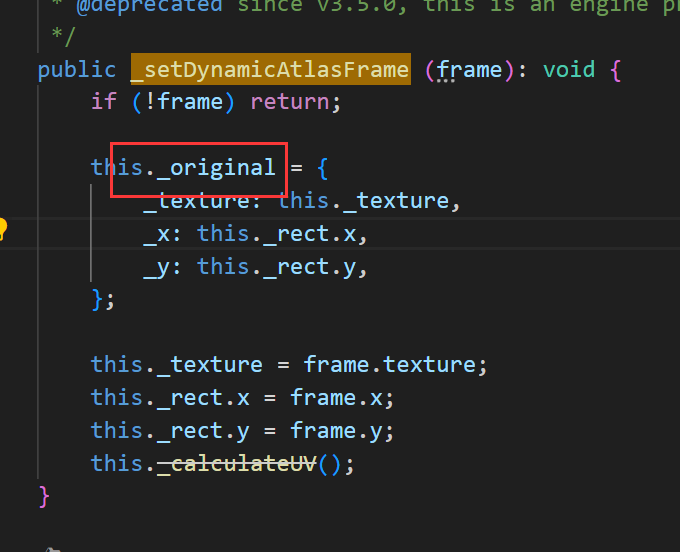Click frame.y on the right side of assignment
The image size is (680, 552).
342,430
